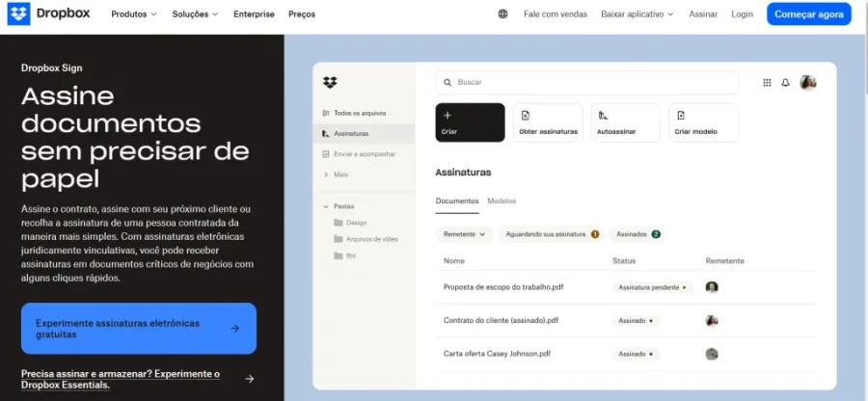868x401 pixels.
Task: Expand the Produtos menu
Action: pyautogui.click(x=134, y=14)
